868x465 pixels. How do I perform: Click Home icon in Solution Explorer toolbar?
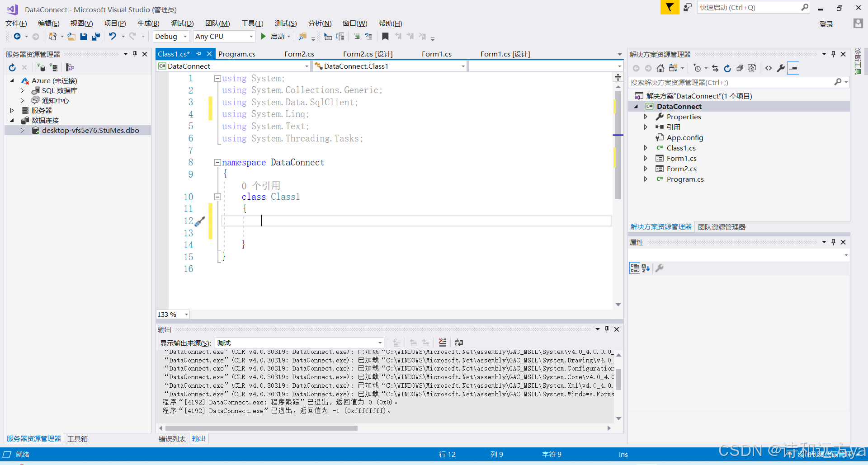pyautogui.click(x=660, y=68)
